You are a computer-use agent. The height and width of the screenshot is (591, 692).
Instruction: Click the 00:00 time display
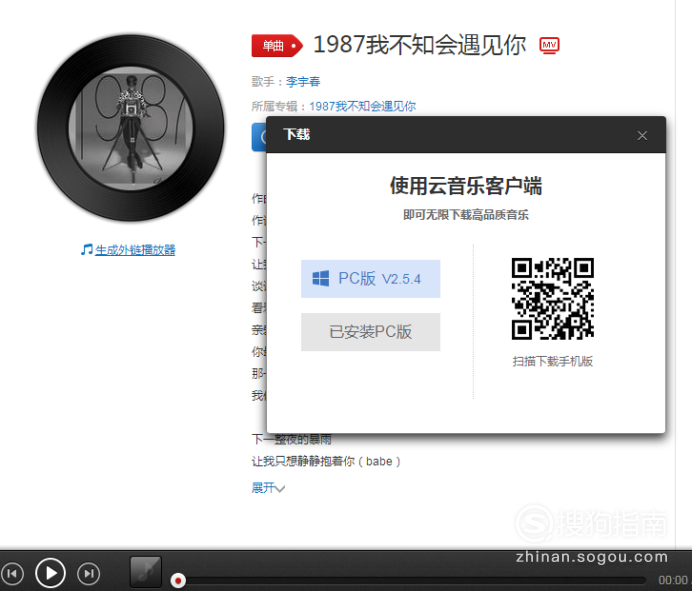click(x=673, y=580)
